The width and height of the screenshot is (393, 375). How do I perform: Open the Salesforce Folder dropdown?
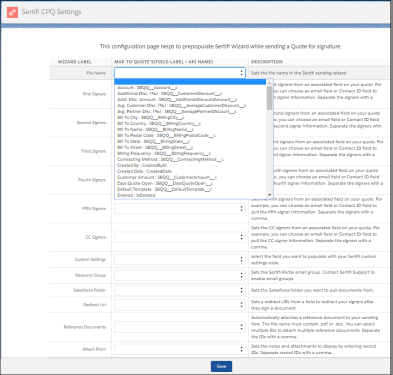click(x=180, y=290)
